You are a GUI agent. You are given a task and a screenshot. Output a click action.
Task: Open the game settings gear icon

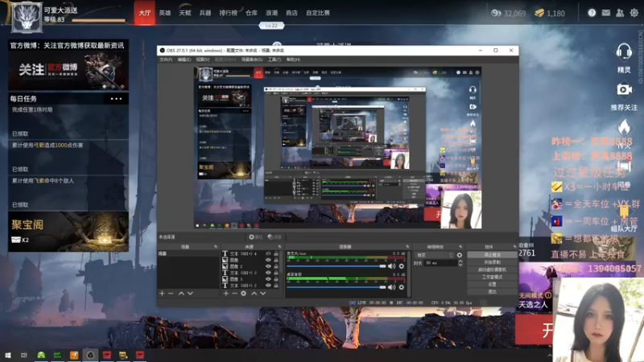tap(634, 13)
